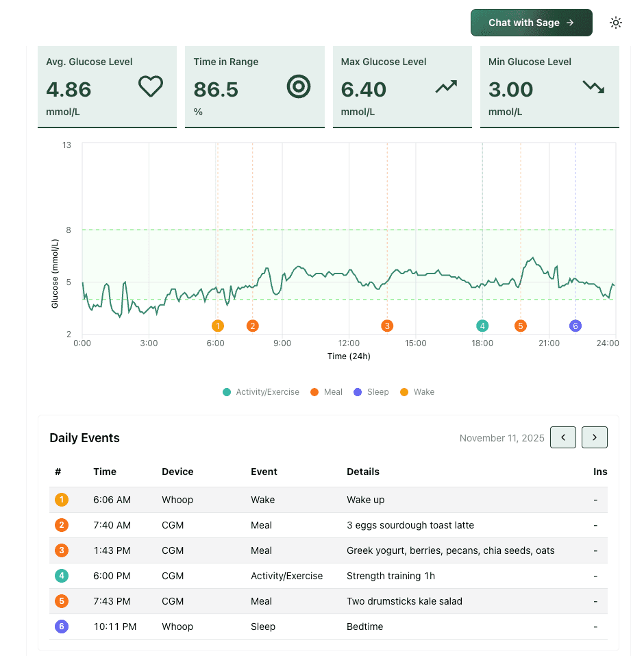644x656 pixels.
Task: Click the Event column header
Action: (x=264, y=472)
